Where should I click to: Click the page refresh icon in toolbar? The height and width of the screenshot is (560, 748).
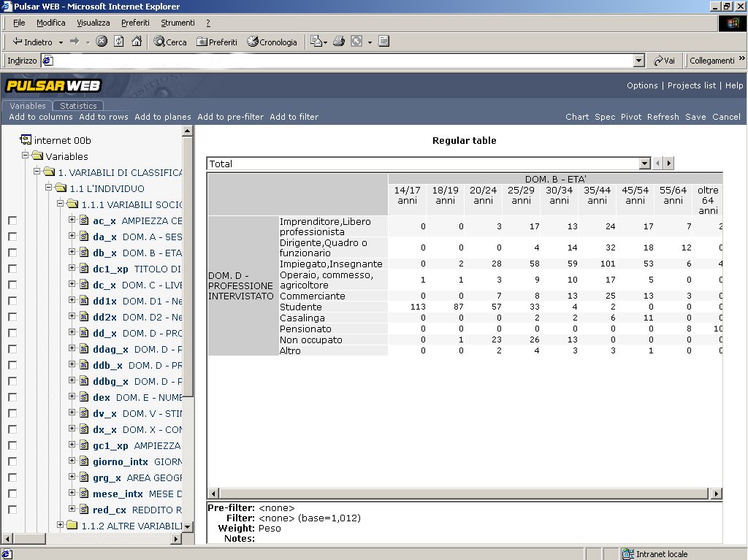tap(118, 42)
